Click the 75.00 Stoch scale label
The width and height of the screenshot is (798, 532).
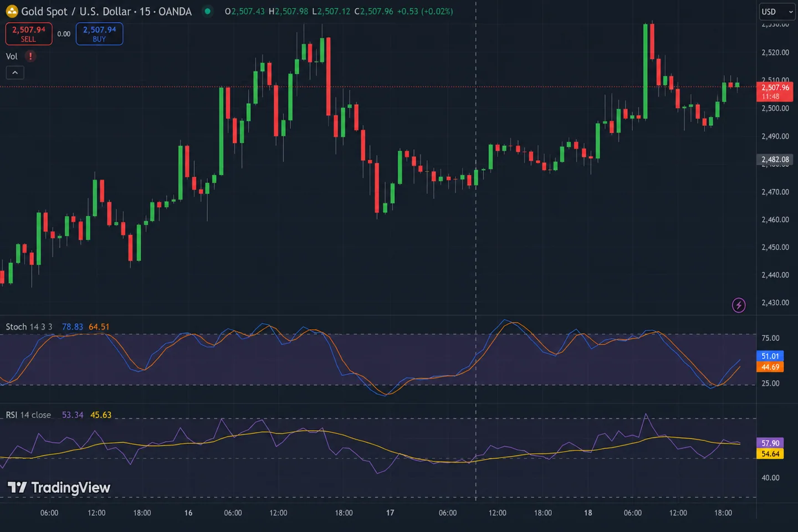click(770, 338)
